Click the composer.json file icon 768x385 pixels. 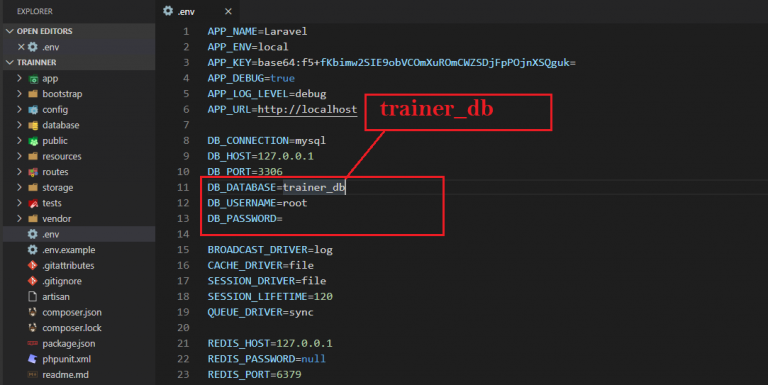click(32, 312)
